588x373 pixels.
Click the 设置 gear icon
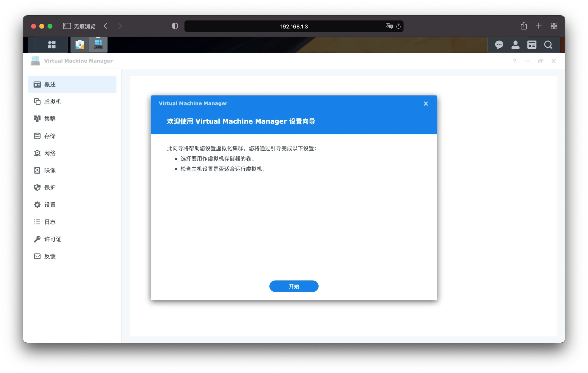tap(37, 205)
